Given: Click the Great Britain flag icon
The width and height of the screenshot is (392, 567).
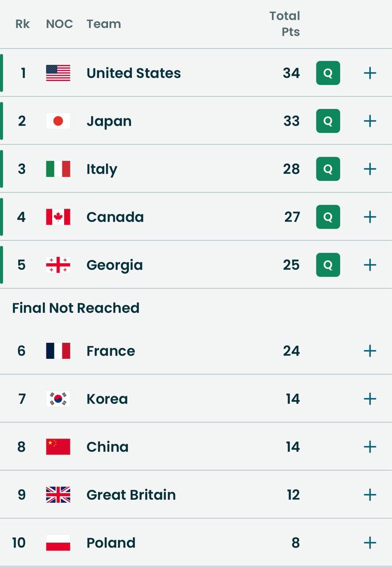Looking at the screenshot, I should point(58,495).
